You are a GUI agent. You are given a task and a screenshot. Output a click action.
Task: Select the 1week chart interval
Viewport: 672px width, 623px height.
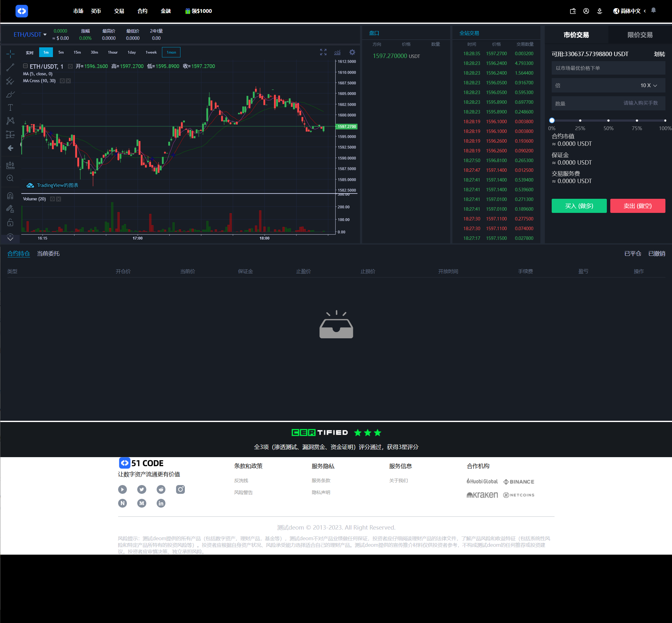point(151,52)
